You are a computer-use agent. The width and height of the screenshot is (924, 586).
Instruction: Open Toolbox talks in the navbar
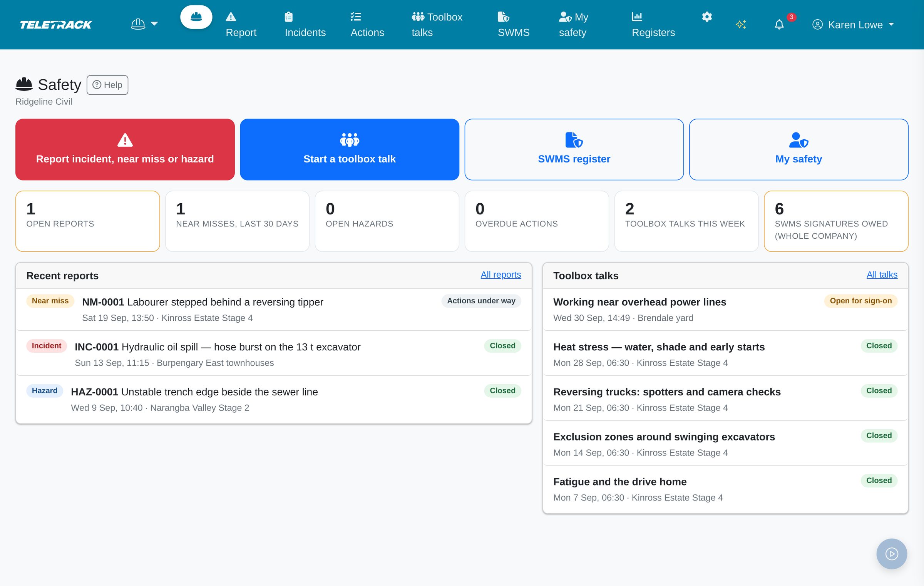437,25
